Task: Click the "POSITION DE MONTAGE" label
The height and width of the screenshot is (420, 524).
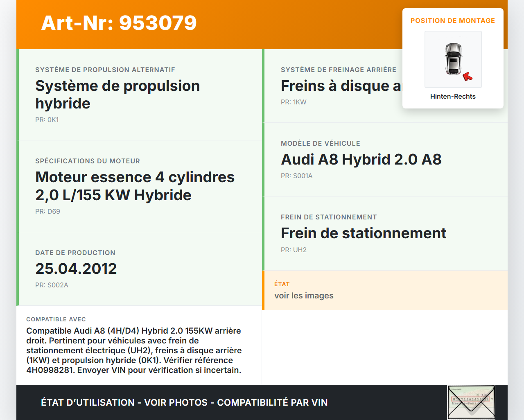Action: [453, 20]
